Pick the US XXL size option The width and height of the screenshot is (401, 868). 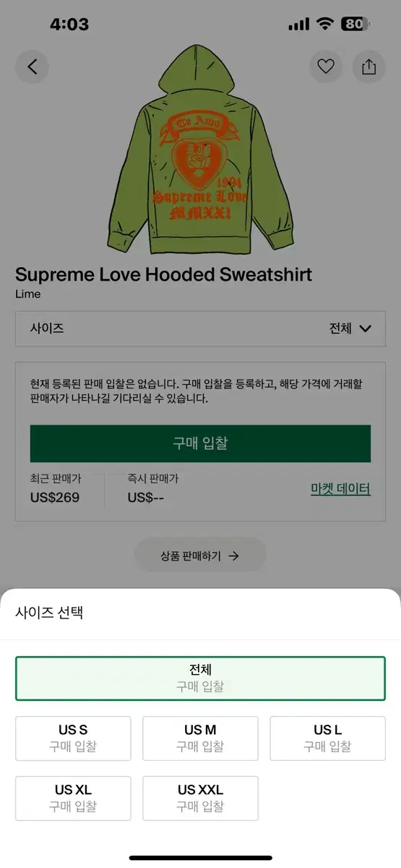tap(200, 799)
